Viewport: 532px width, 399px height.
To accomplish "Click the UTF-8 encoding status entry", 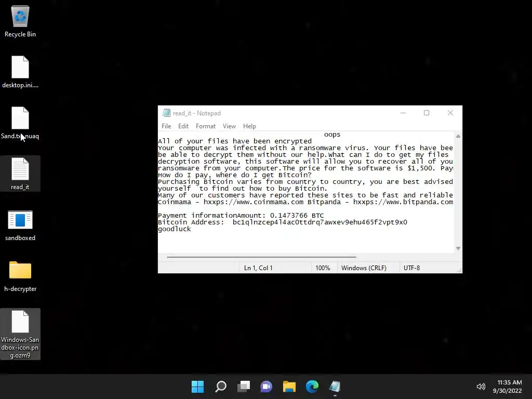I will pos(411,268).
